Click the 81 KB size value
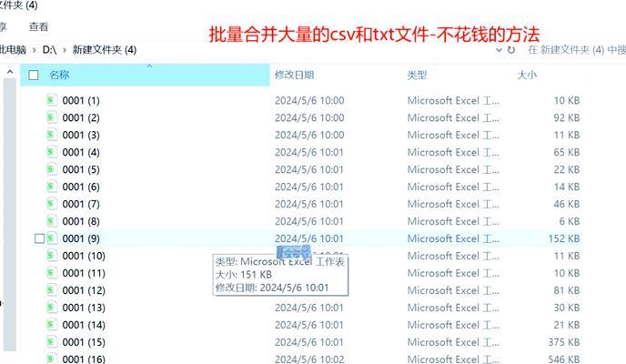This screenshot has height=364, width=626. 566,290
